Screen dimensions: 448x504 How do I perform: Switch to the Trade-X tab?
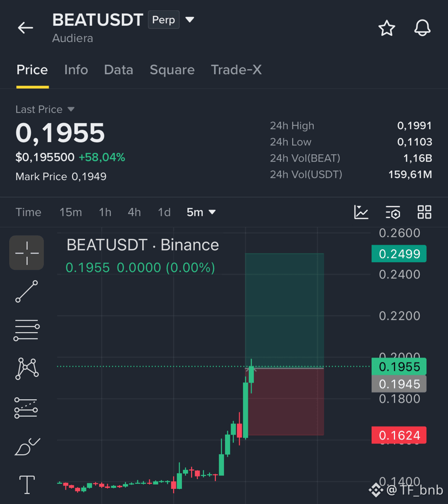click(x=236, y=70)
